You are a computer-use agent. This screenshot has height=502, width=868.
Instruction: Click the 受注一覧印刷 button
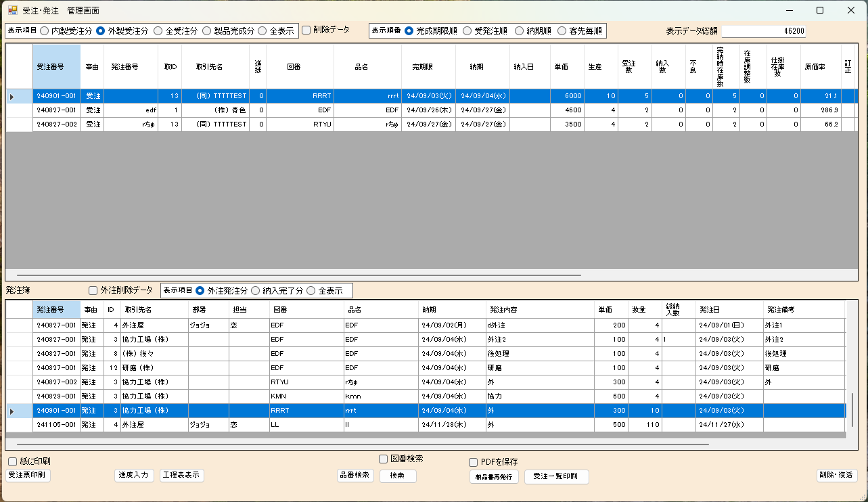(x=557, y=476)
